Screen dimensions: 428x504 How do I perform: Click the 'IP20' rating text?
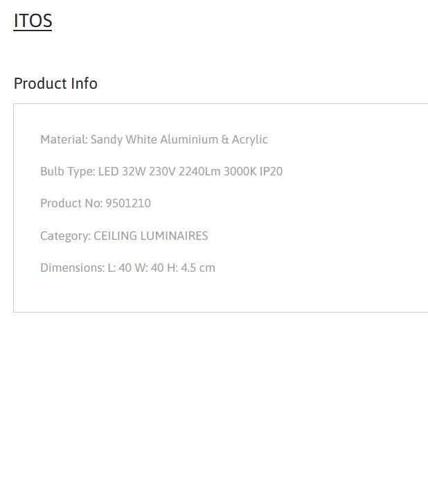click(271, 171)
